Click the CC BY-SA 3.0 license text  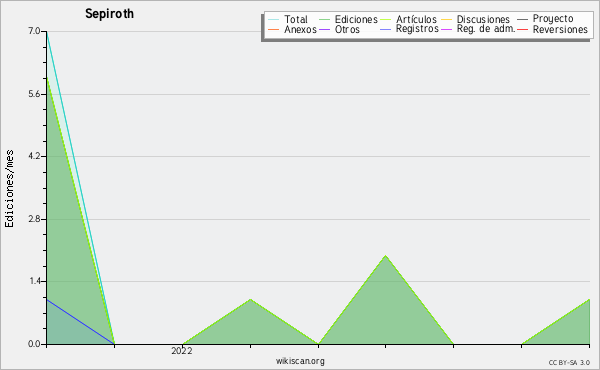[x=569, y=363]
